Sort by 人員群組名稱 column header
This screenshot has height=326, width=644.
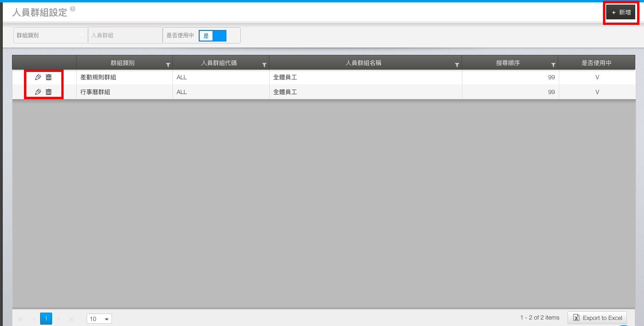pos(363,63)
